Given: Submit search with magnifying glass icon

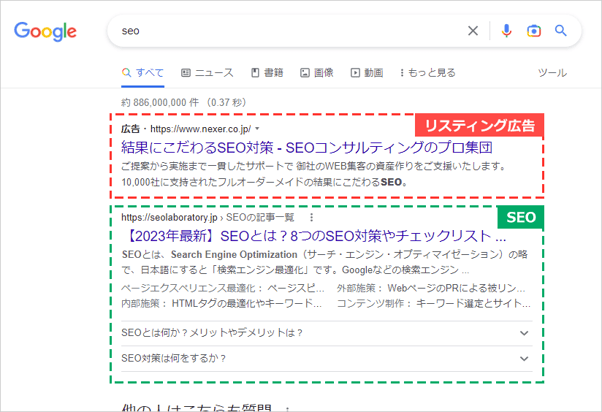Looking at the screenshot, I should point(561,31).
